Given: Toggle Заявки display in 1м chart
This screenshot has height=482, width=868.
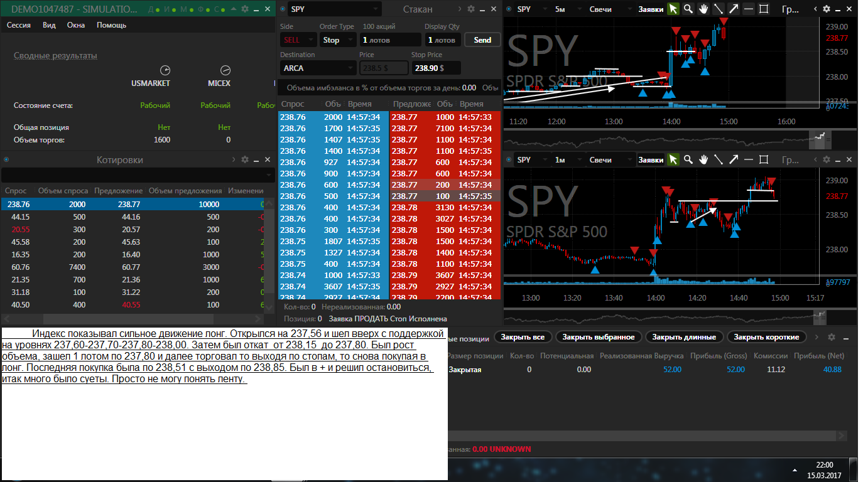Looking at the screenshot, I should [x=651, y=160].
